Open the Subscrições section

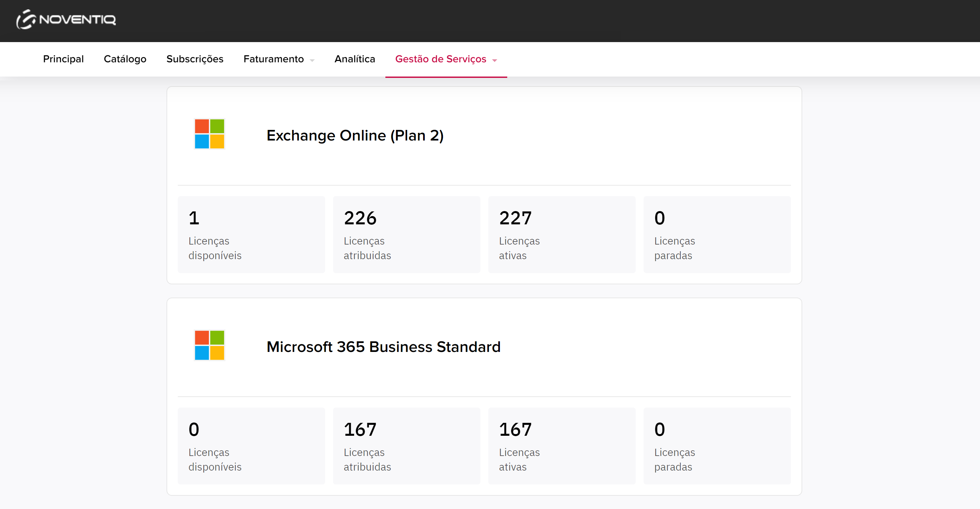click(195, 59)
